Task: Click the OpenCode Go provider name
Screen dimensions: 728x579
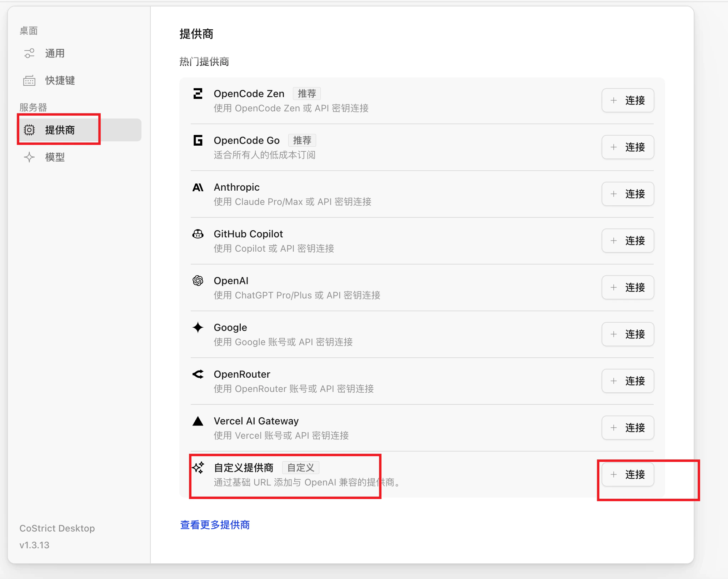Action: coord(246,140)
